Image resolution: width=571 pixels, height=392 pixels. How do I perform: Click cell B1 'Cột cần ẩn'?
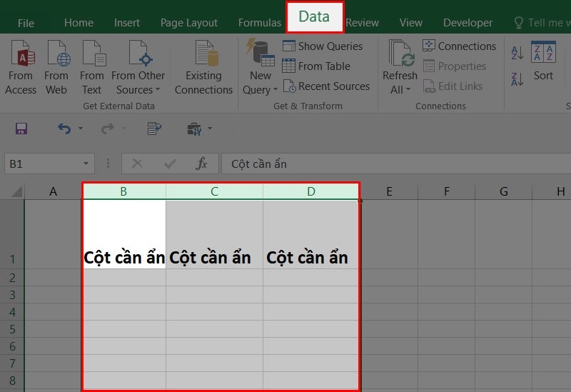coord(124,234)
